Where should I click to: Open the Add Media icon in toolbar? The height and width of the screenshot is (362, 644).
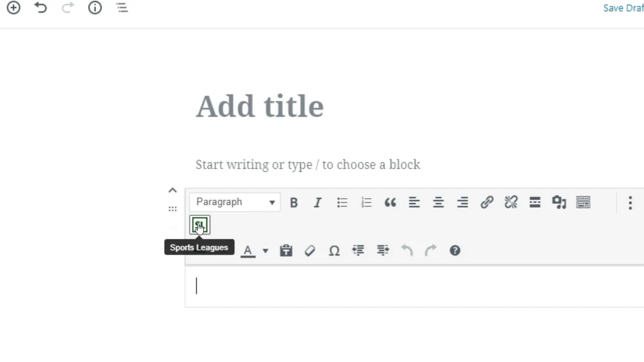coord(559,202)
